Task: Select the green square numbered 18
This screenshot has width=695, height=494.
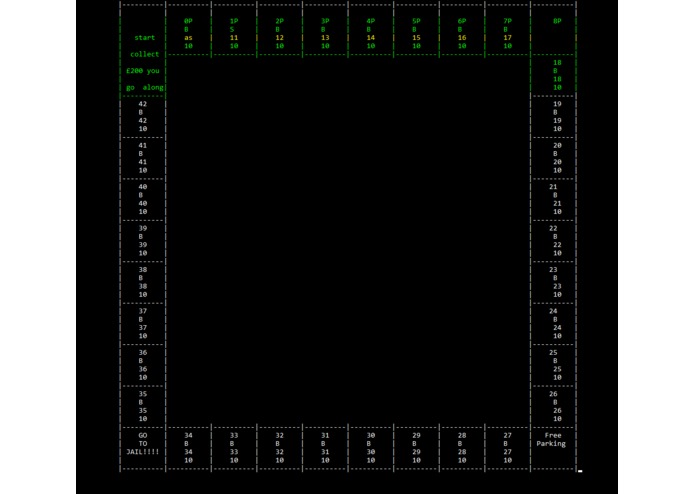Action: click(554, 75)
